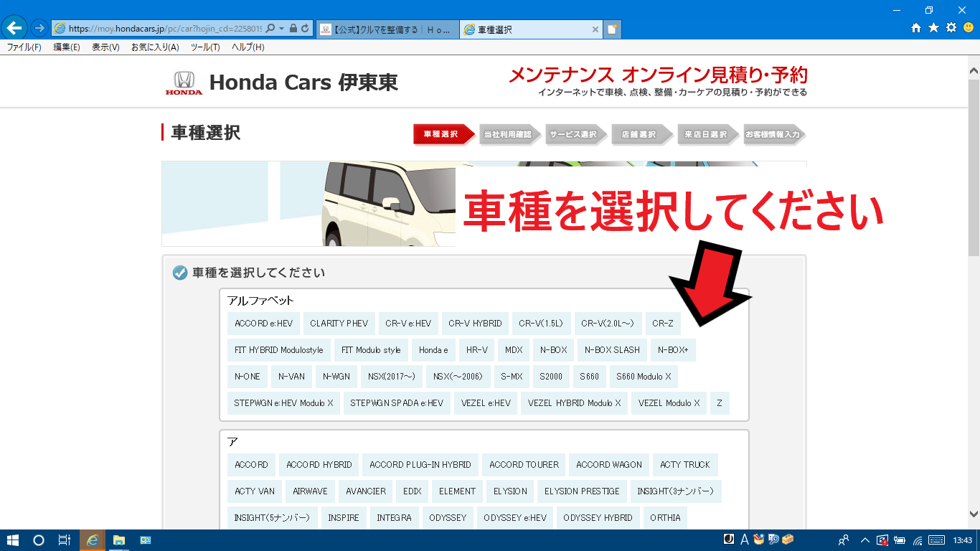Image resolution: width=980 pixels, height=551 pixels.
Task: Open the Home icon in IE toolbar
Action: click(x=916, y=28)
